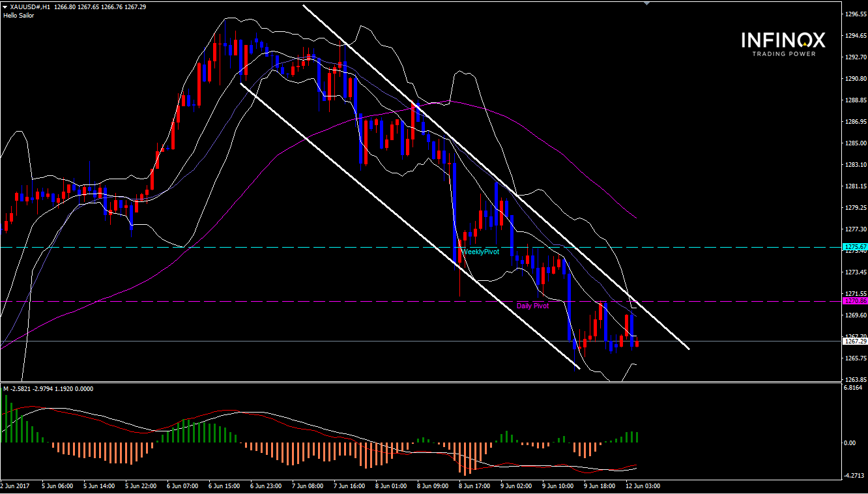The image size is (868, 494).
Task: Click the '7 Jun 16:00' time label
Action: click(350, 486)
